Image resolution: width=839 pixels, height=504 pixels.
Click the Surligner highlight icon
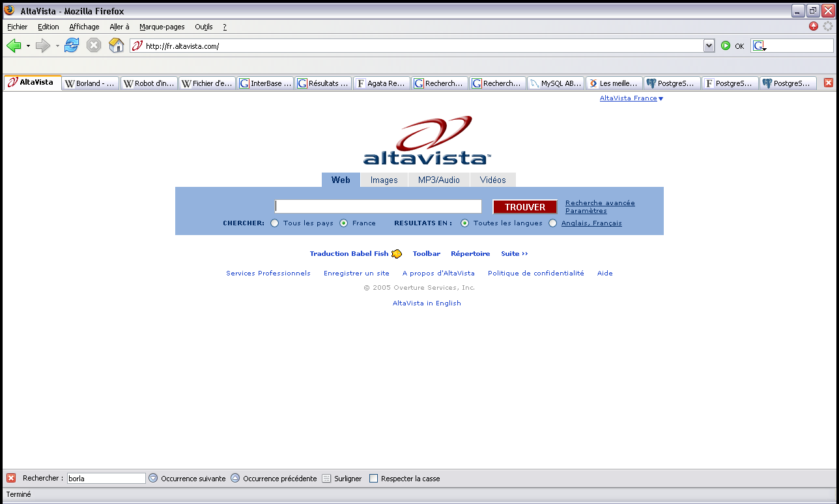pyautogui.click(x=326, y=479)
